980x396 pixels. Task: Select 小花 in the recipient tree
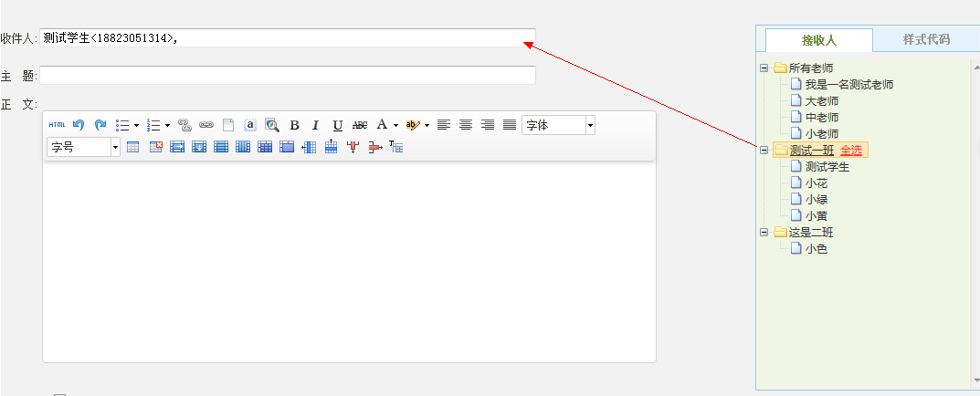coord(816,182)
